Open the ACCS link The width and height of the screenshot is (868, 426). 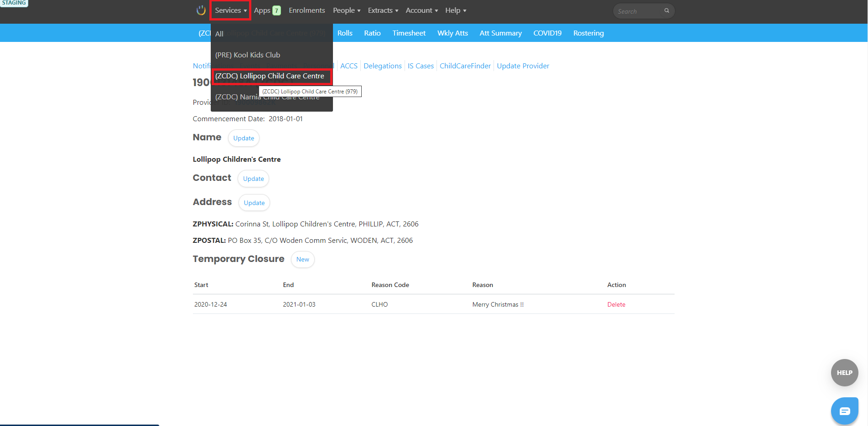pos(349,66)
